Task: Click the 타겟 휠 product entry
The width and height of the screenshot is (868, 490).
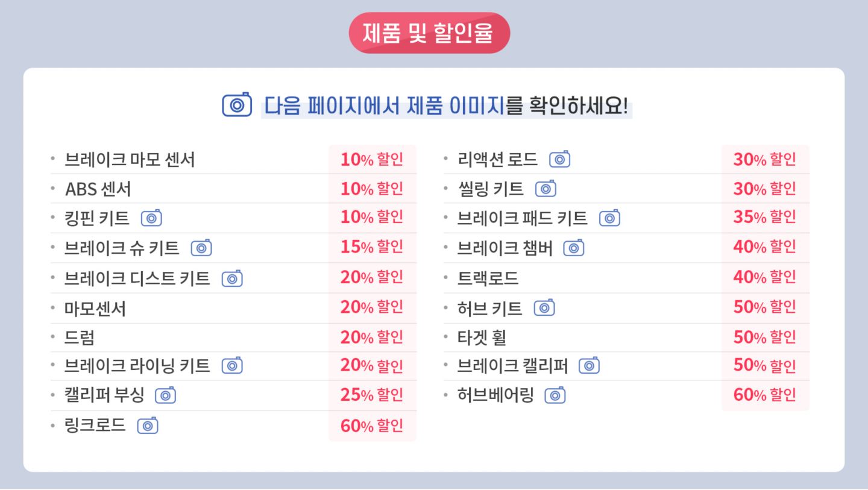Action: pos(482,337)
